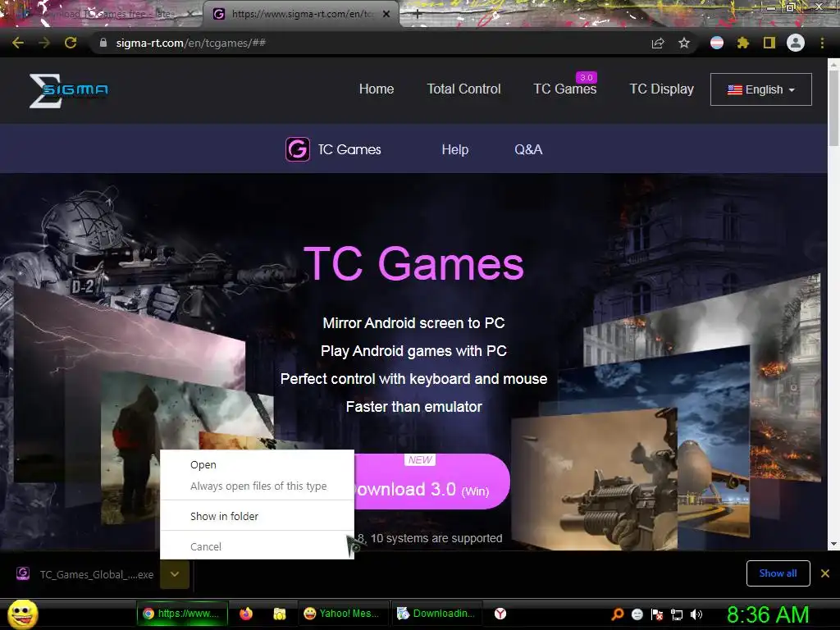Close the downloads bar with the X
This screenshot has width=840, height=630.
coord(825,573)
